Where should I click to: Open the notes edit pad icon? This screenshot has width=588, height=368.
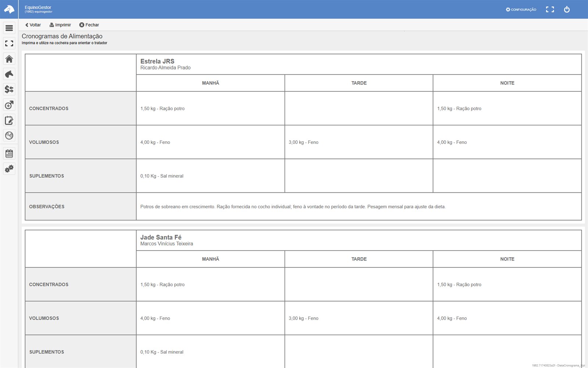pyautogui.click(x=9, y=120)
